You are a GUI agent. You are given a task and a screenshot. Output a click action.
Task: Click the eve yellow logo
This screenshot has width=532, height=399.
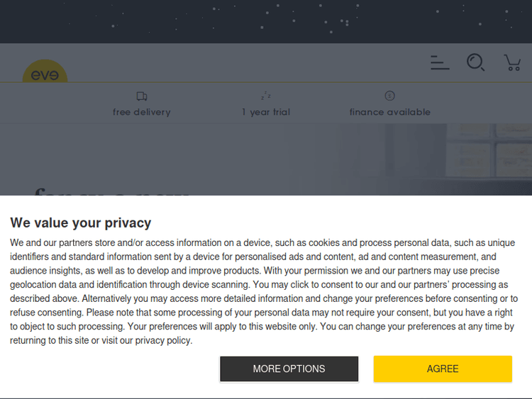point(45,72)
